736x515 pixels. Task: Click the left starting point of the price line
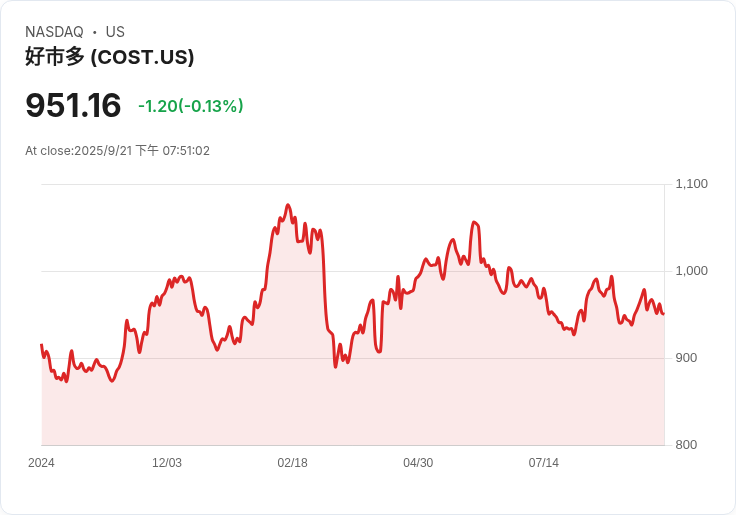coord(42,345)
